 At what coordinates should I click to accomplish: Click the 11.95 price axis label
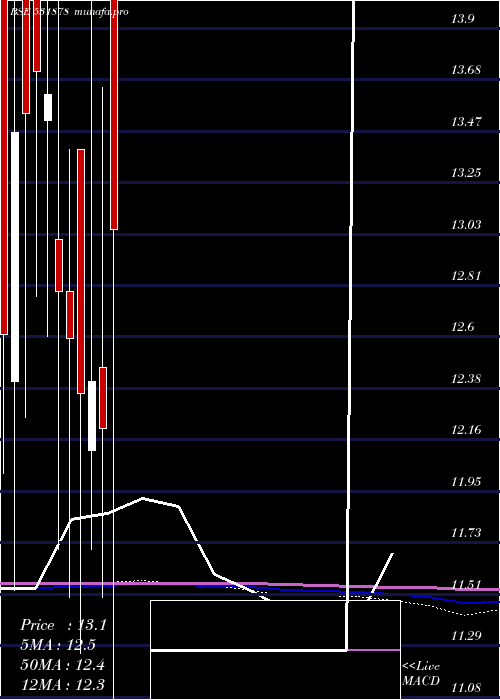coord(466,481)
